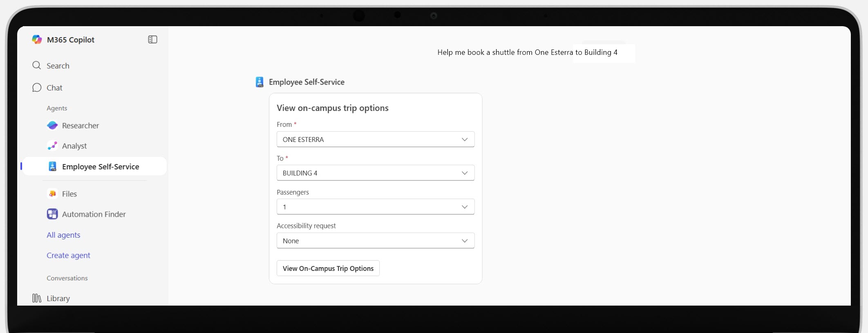Click the Search magnifier icon
Image resolution: width=868 pixels, height=333 pixels.
pos(36,65)
